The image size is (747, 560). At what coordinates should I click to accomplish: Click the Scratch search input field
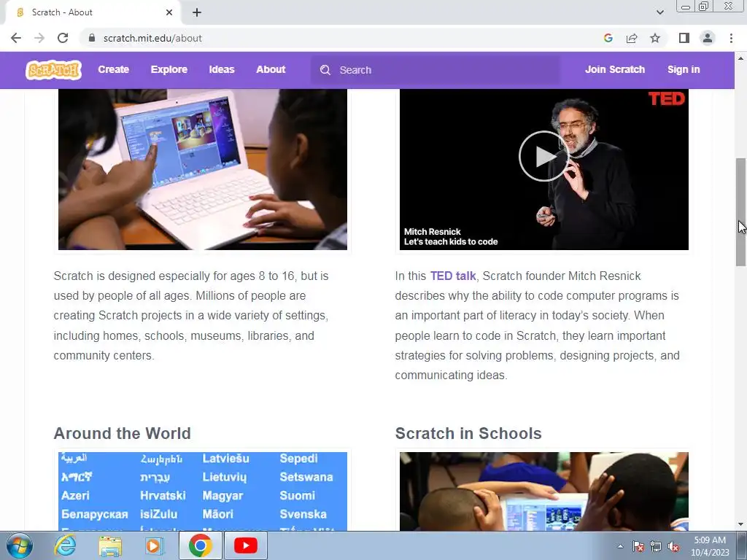point(436,70)
